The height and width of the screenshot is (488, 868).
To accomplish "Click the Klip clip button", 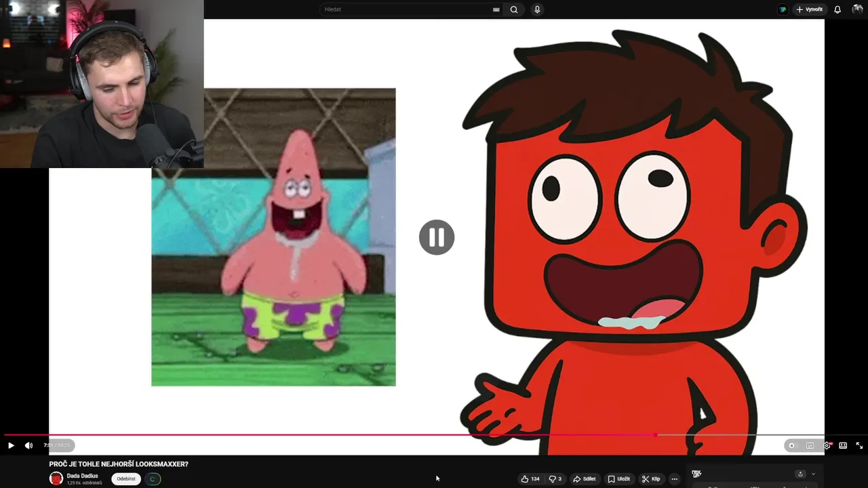I will [651, 479].
